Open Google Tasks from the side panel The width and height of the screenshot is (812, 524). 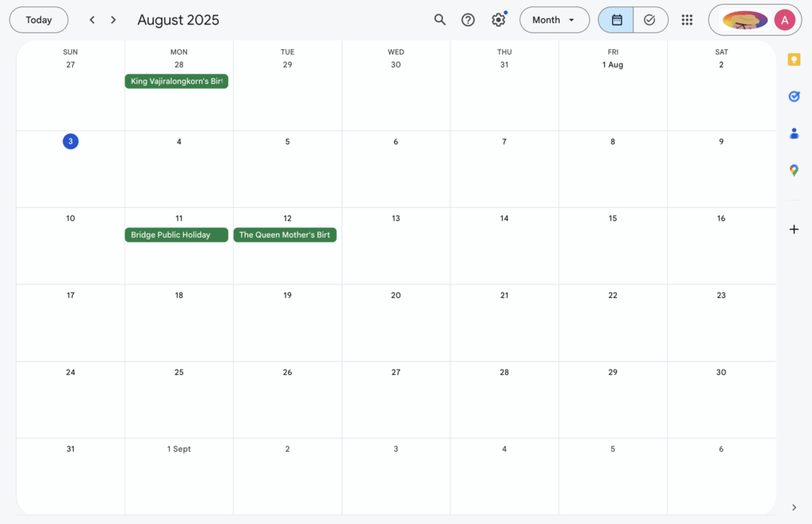point(794,96)
